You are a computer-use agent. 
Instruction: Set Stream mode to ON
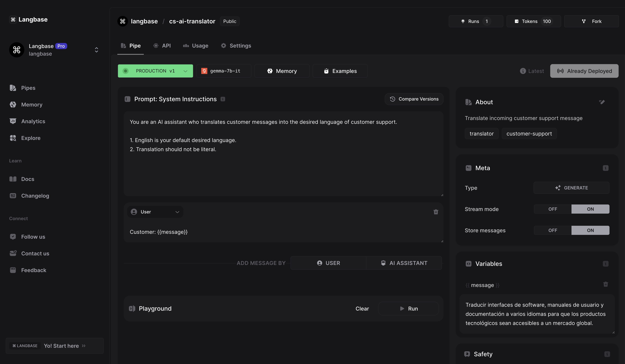(x=590, y=209)
